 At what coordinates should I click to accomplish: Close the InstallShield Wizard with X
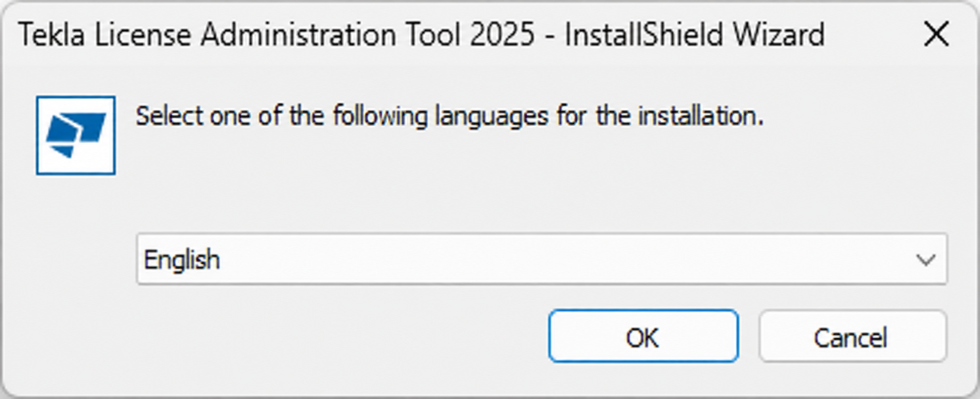pyautogui.click(x=936, y=34)
